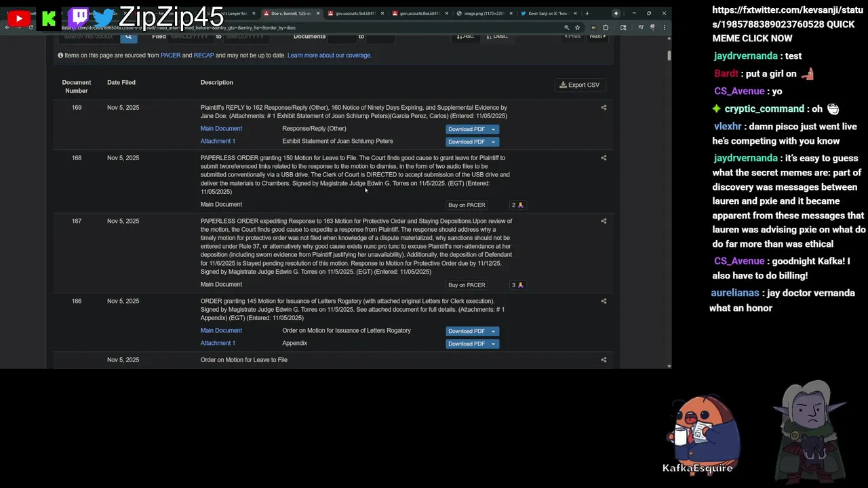Open a new browser tab with plus icon
Image resolution: width=868 pixels, height=488 pixels.
click(587, 13)
